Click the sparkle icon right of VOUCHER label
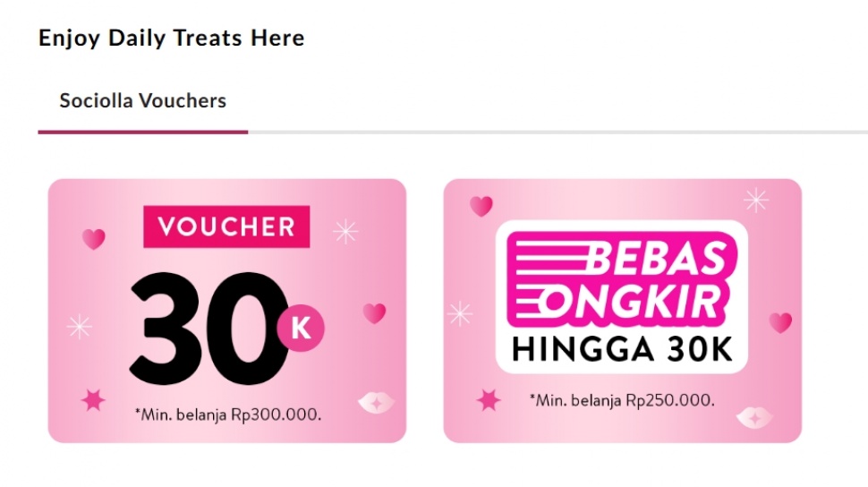Viewport: 868px width, 487px height. 345,232
